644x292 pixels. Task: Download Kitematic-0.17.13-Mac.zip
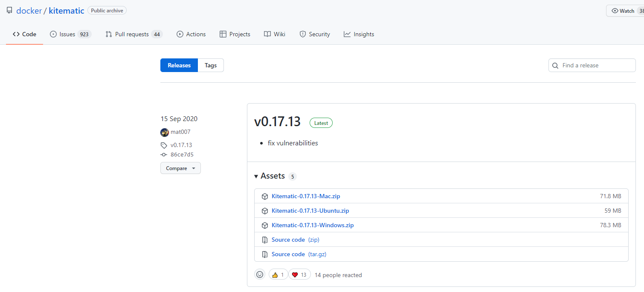[x=306, y=197]
